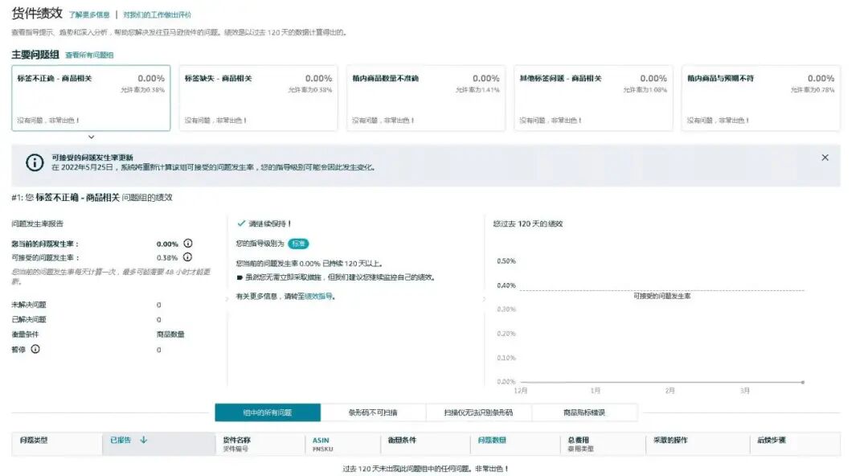Click the info icon beside 当前的问题发生率

coord(188,243)
